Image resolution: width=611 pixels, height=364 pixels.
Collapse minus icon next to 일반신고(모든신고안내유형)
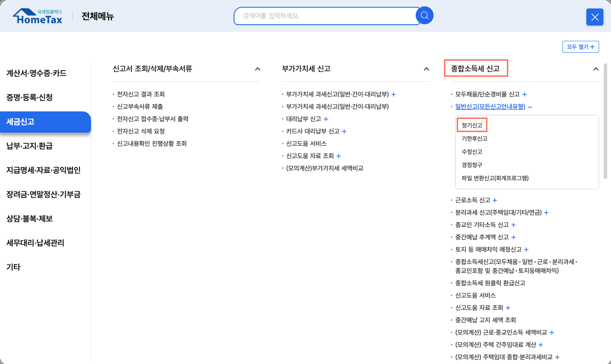pyautogui.click(x=530, y=107)
